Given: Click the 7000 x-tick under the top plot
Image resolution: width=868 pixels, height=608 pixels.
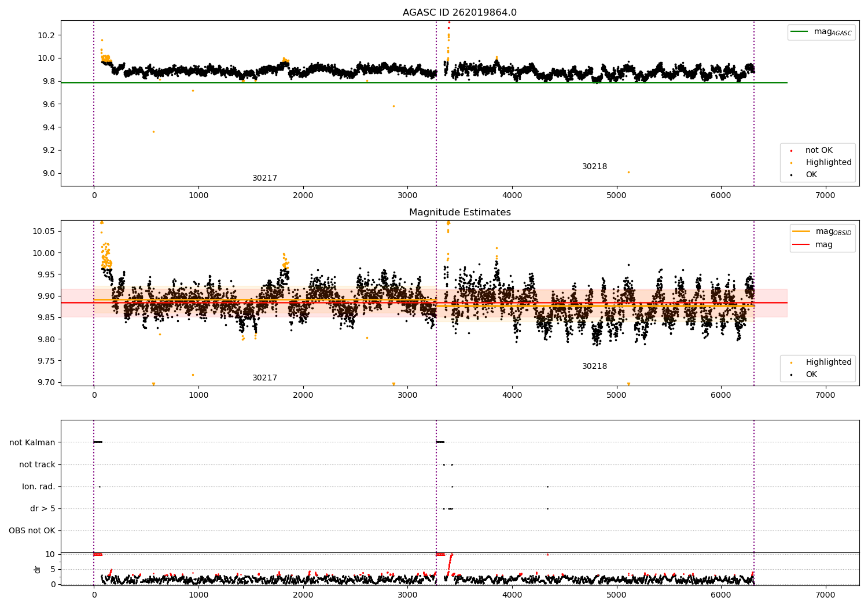Looking at the screenshot, I should tap(825, 196).
